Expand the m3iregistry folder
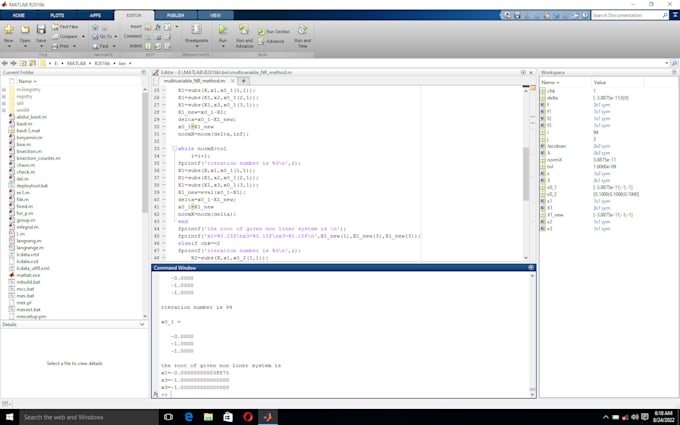680x425 pixels. click(x=4, y=90)
